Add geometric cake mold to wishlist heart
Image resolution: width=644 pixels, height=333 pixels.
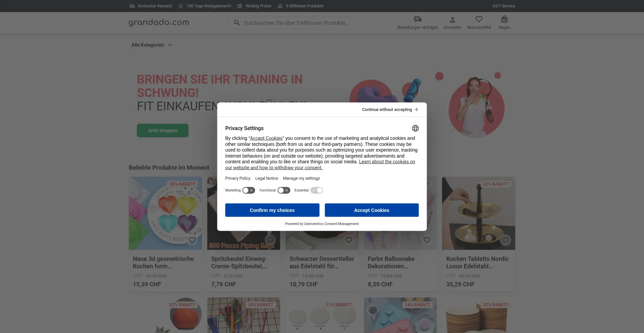pos(192,240)
